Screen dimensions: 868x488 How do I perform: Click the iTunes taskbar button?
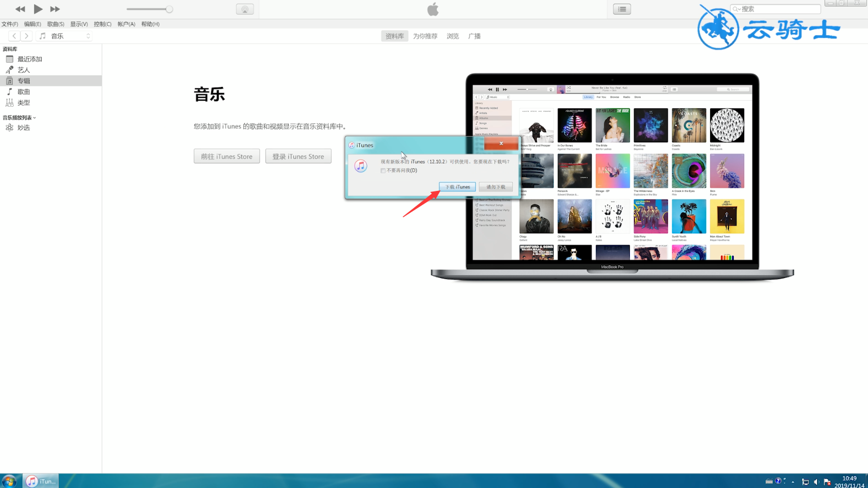click(41, 481)
